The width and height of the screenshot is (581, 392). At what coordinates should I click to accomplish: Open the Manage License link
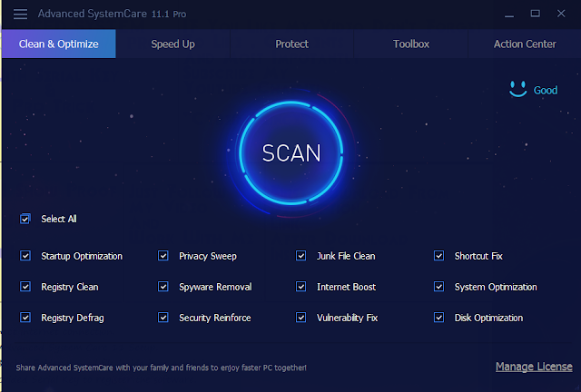click(x=534, y=367)
